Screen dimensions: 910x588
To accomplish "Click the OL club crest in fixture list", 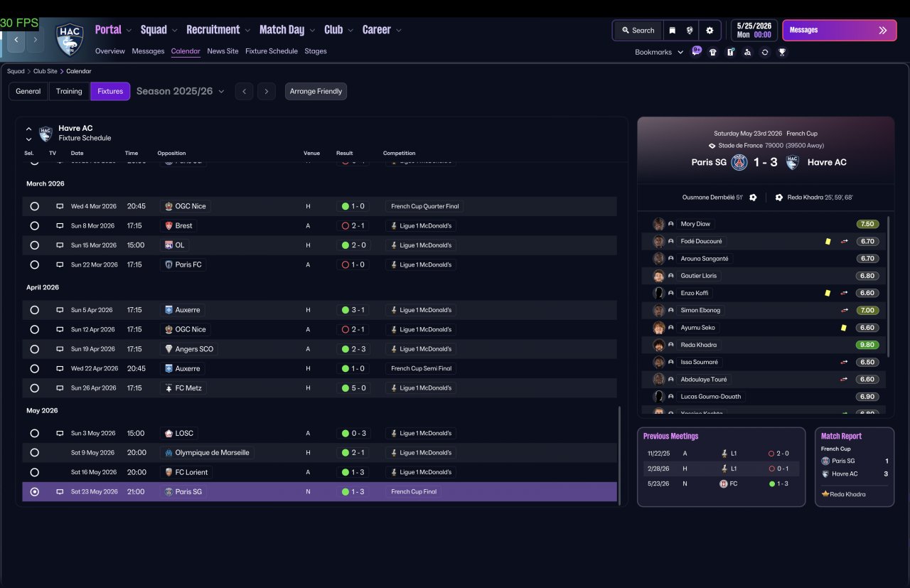I will point(168,245).
